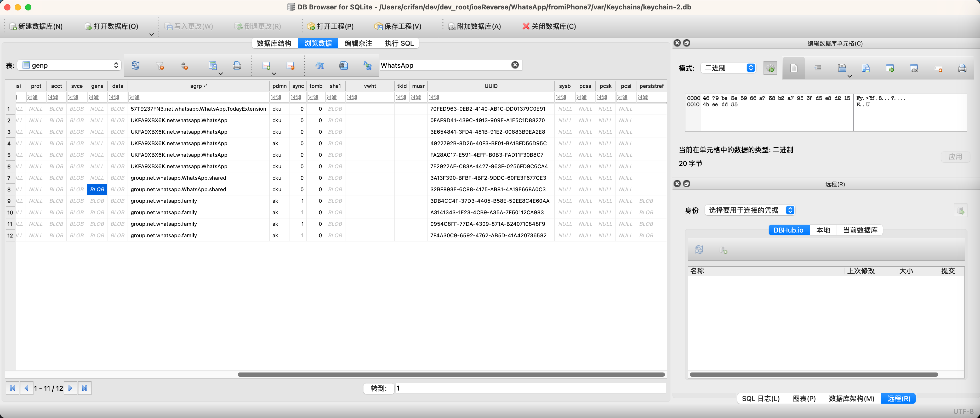The height and width of the screenshot is (418, 980).
Task: Go to last record navigation button
Action: tap(84, 388)
